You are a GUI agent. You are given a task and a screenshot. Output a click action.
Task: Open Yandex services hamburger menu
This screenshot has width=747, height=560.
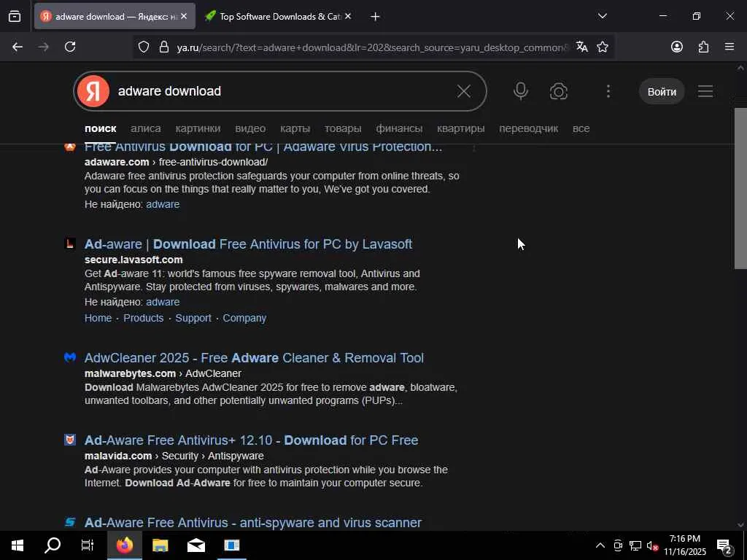(x=705, y=91)
